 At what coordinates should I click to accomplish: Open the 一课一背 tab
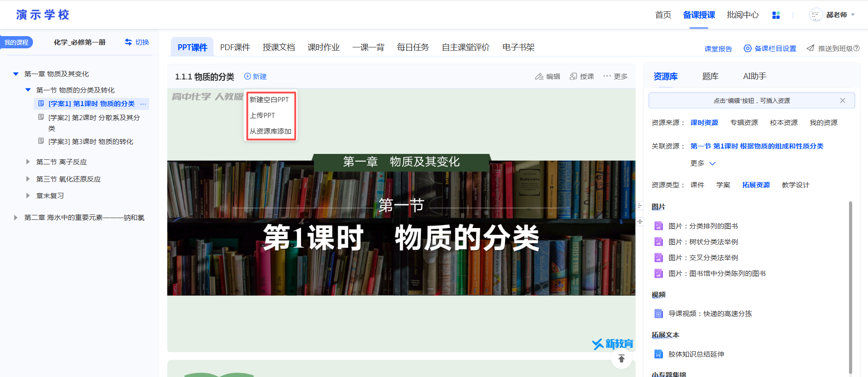368,47
